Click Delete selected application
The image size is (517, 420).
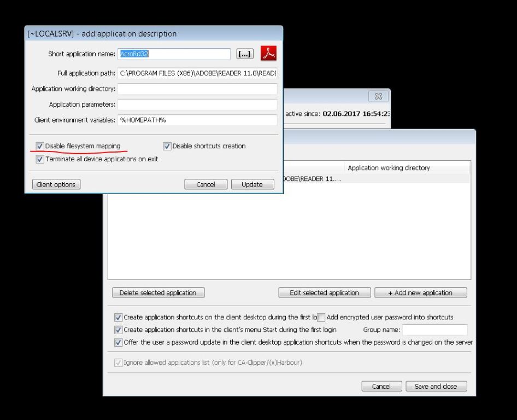click(x=158, y=293)
